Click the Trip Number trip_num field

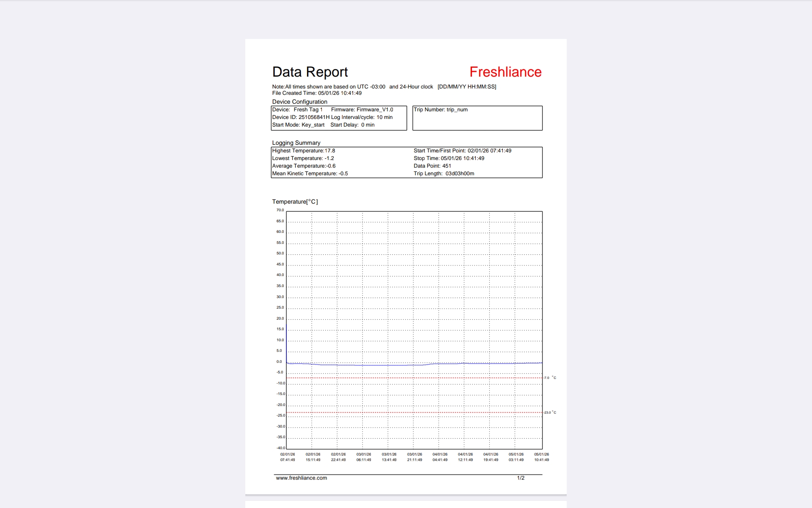pos(440,110)
